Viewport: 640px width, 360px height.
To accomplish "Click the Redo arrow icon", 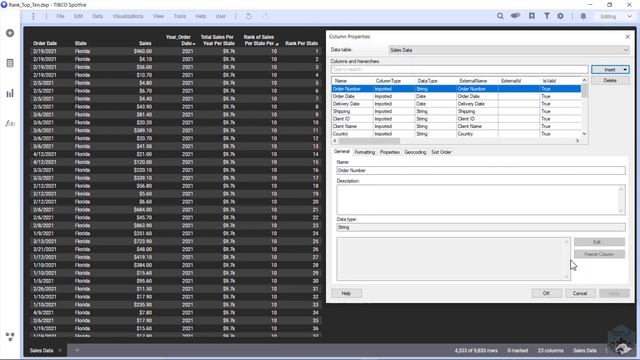I will click(x=265, y=16).
